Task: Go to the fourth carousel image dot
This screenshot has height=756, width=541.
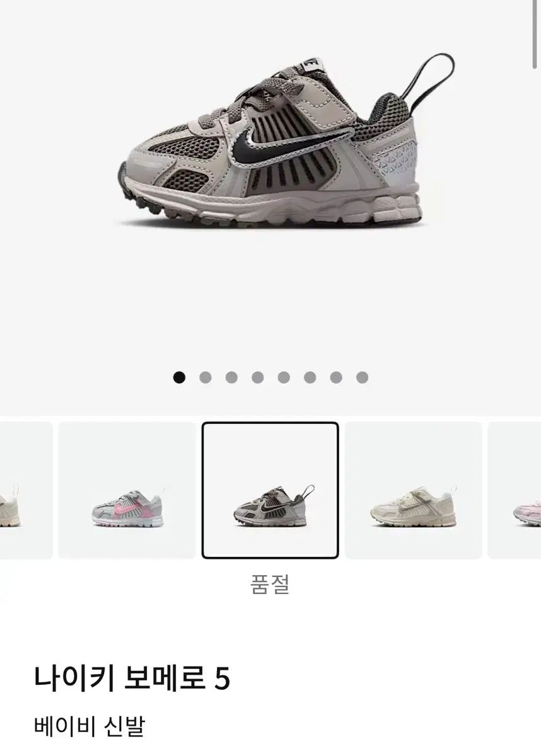Action: [x=258, y=377]
